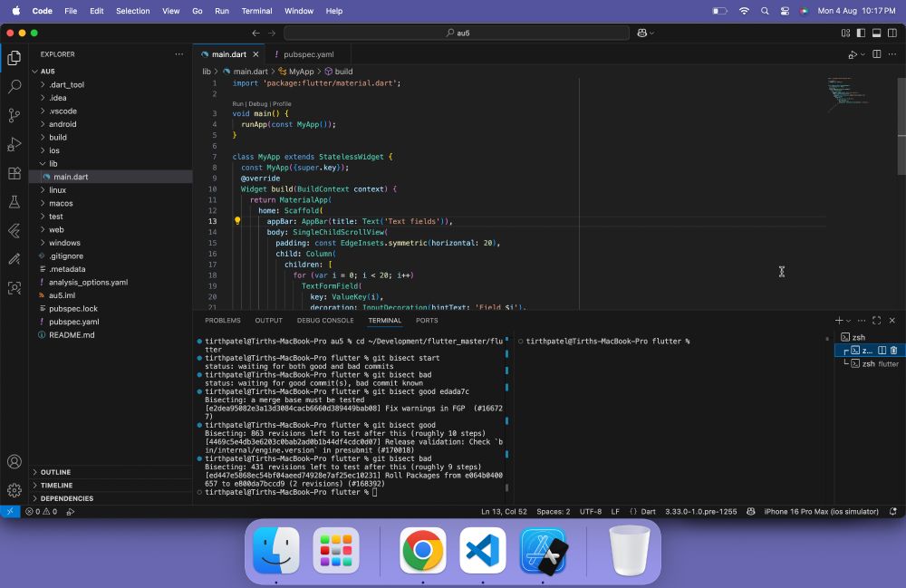
Task: Open the Run and Debug view
Action: (14, 144)
